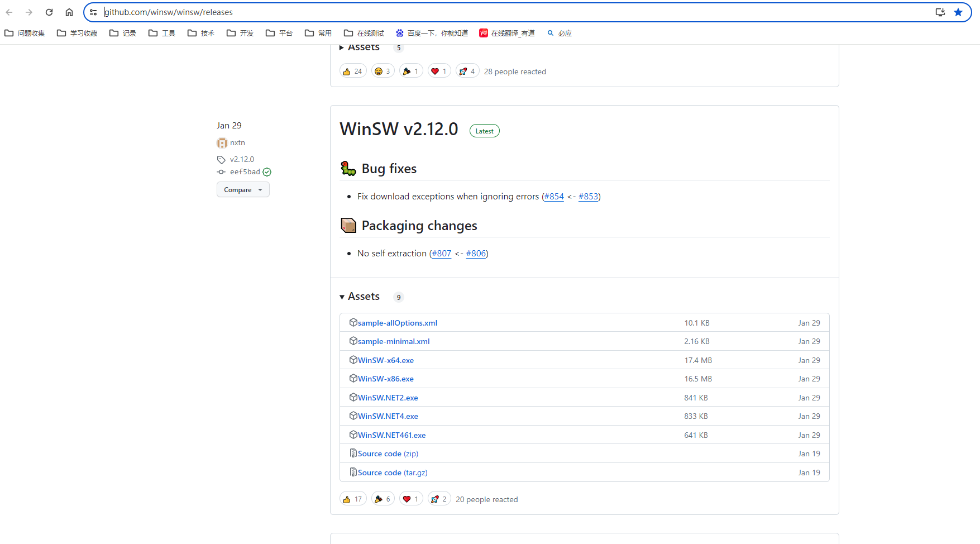980x544 pixels.
Task: Open the v2.12.0 tag link
Action: [x=242, y=159]
